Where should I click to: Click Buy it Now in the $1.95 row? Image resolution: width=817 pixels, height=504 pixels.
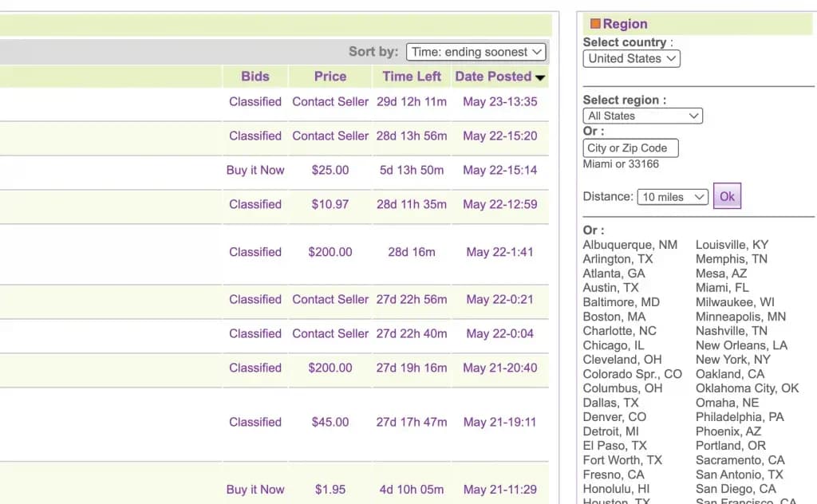pyautogui.click(x=255, y=490)
